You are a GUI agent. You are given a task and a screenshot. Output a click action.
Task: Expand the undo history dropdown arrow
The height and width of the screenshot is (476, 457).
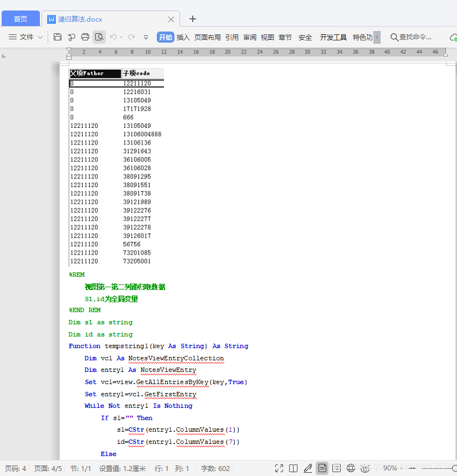click(121, 37)
